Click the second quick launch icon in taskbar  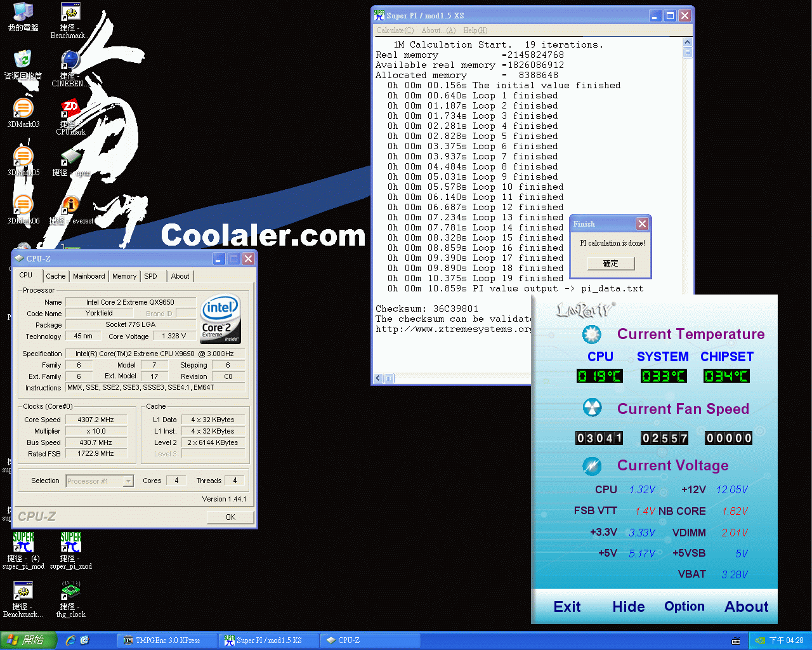(84, 640)
